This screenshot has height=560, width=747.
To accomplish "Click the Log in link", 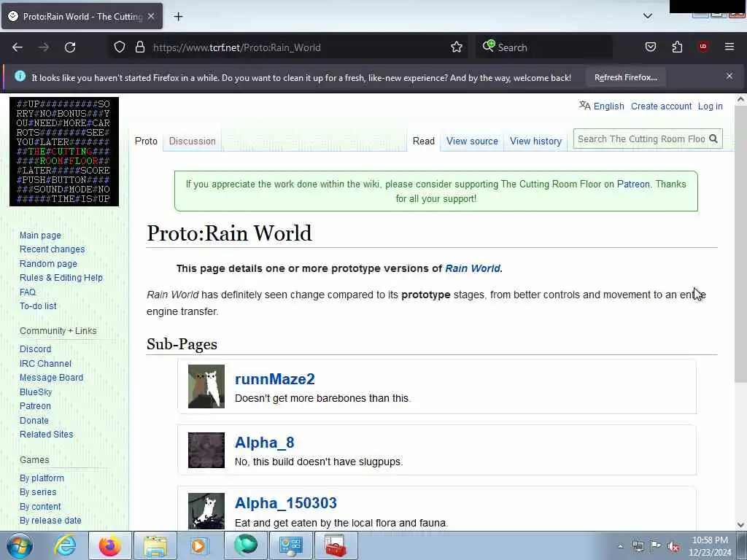I will click(x=711, y=106).
